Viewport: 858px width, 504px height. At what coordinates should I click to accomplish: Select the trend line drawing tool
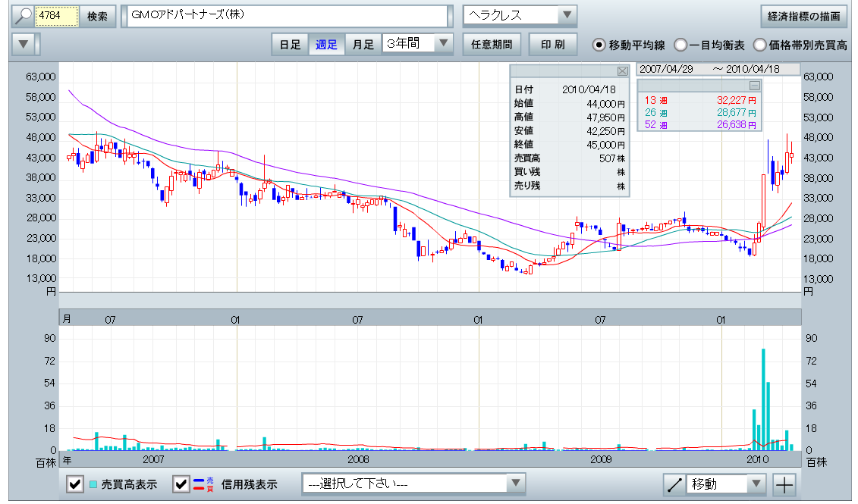673,484
